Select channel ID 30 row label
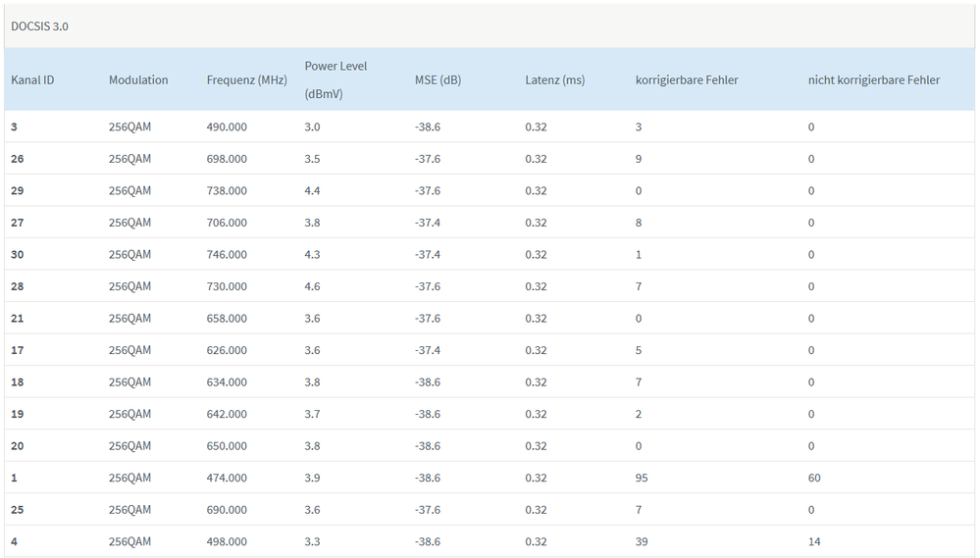 coord(19,254)
